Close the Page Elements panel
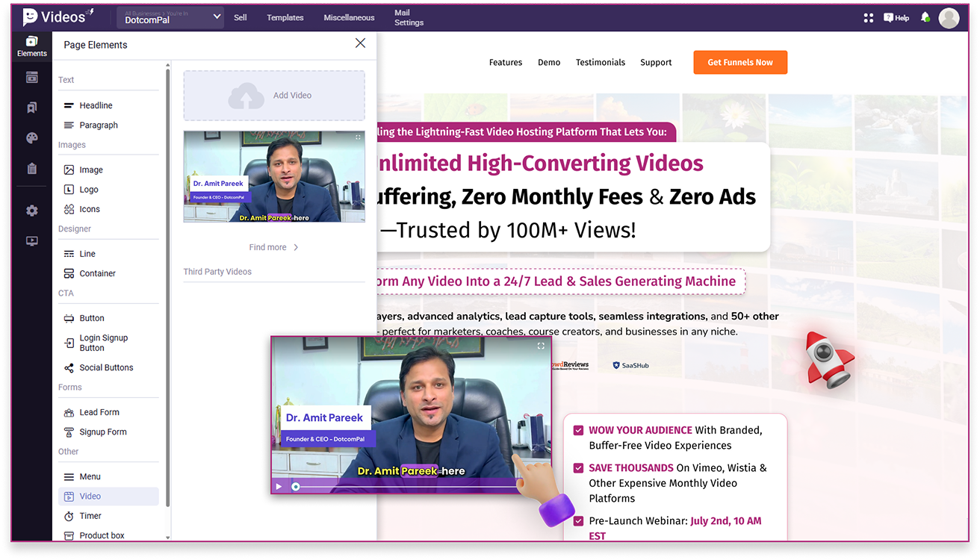The height and width of the screenshot is (560, 980). (360, 43)
